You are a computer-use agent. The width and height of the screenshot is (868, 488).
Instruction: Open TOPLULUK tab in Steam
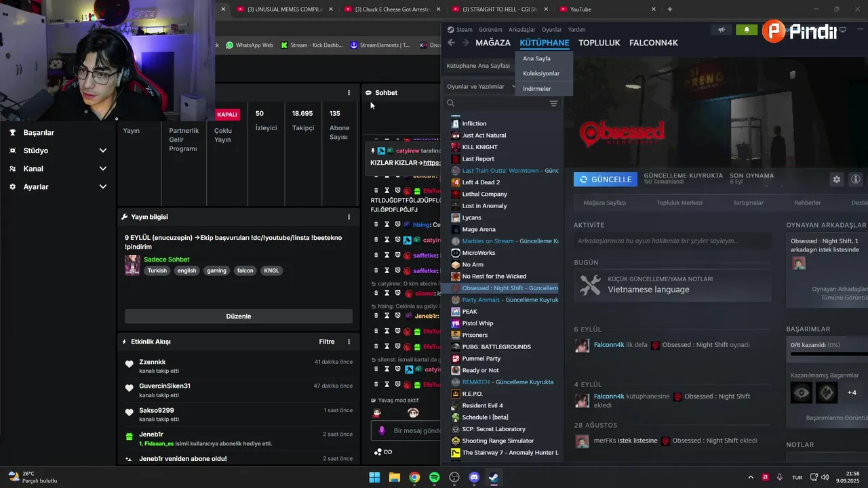coord(599,43)
